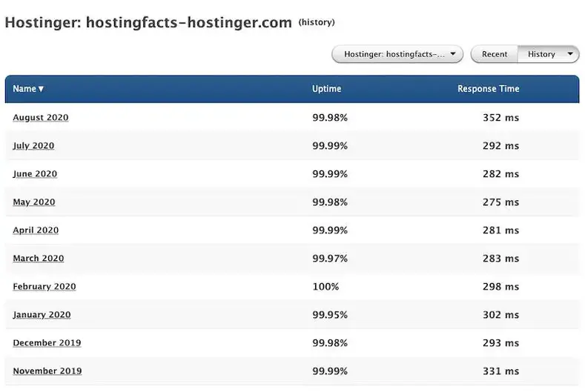Select the 302 ms response time

tap(500, 314)
